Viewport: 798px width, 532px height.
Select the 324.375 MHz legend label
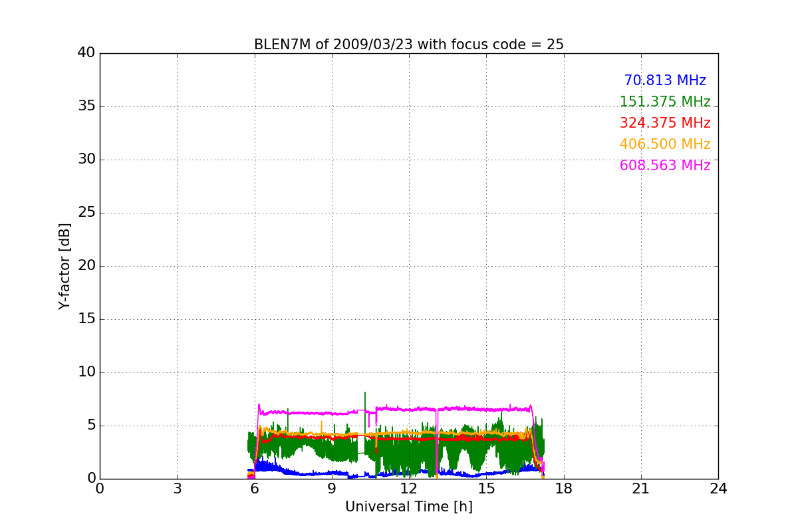point(665,123)
